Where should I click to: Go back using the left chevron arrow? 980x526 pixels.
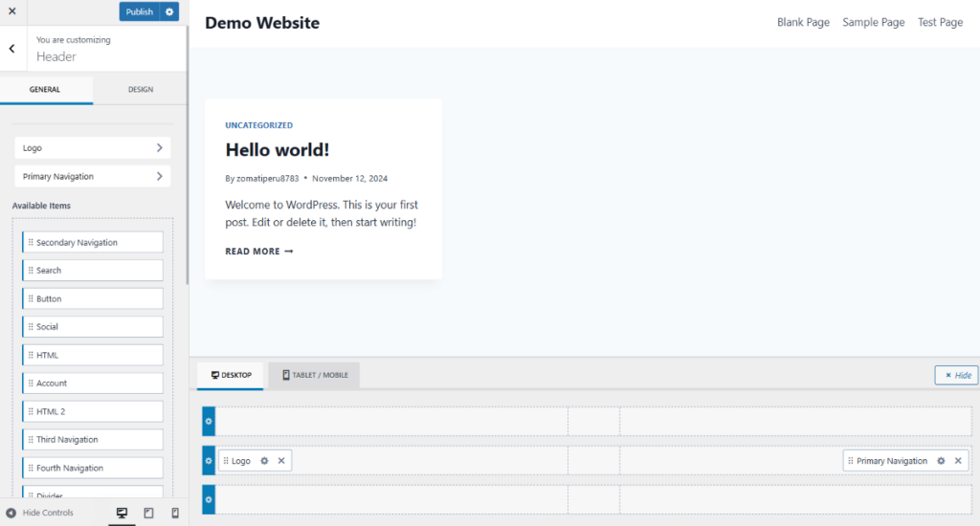tap(11, 49)
